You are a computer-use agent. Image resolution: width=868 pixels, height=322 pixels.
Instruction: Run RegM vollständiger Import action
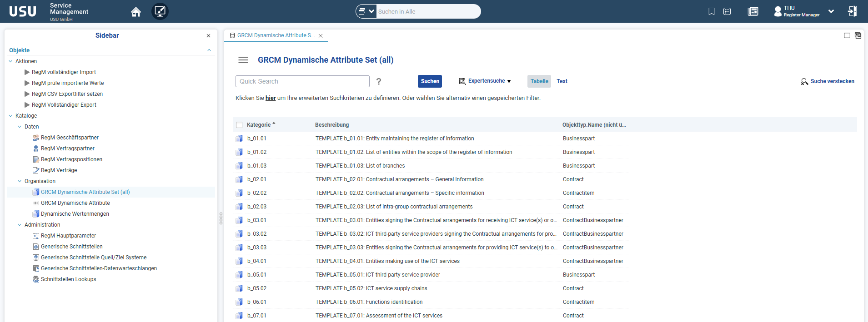[x=64, y=72]
